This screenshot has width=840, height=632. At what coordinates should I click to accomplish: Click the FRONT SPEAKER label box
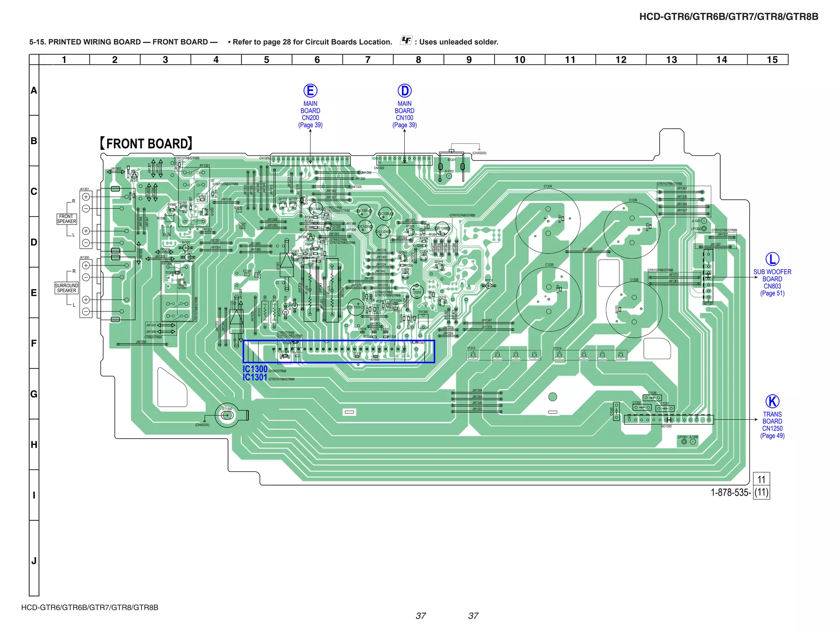pyautogui.click(x=67, y=219)
